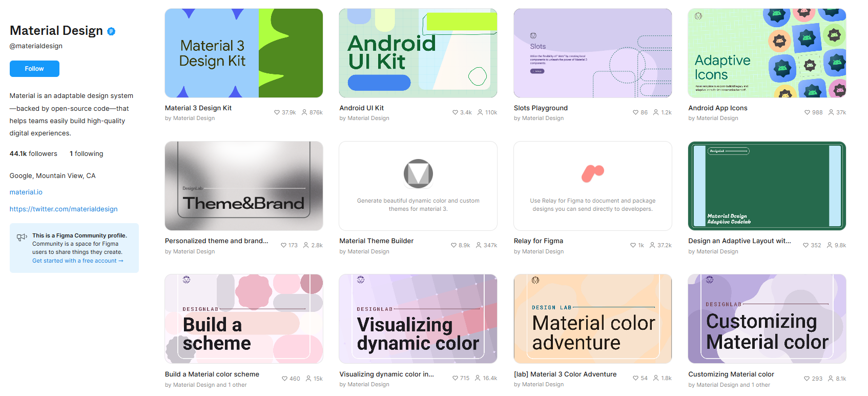Click the users icon beside 37k on Android App Icons
Viewport: 868px width, 396px height.
click(x=831, y=112)
